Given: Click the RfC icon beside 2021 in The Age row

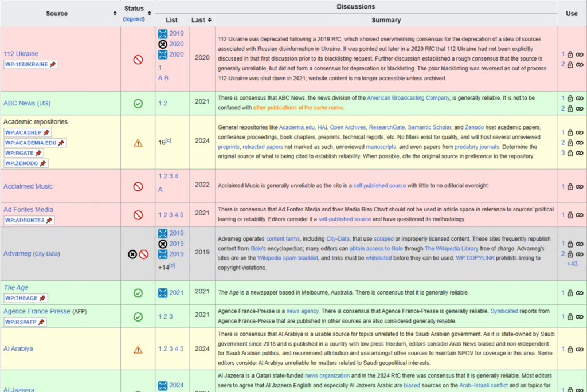Looking at the screenshot, I should [163, 293].
